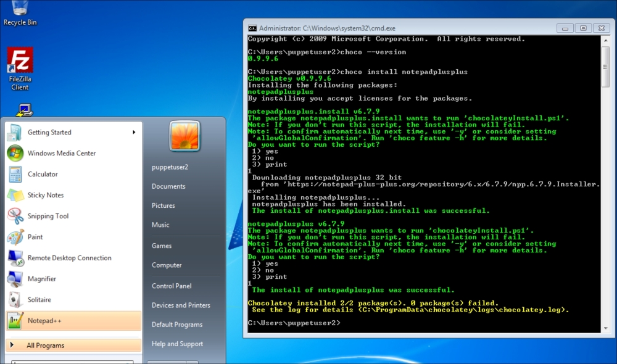This screenshot has height=364, width=617.
Task: Open Help and Support
Action: (177, 344)
